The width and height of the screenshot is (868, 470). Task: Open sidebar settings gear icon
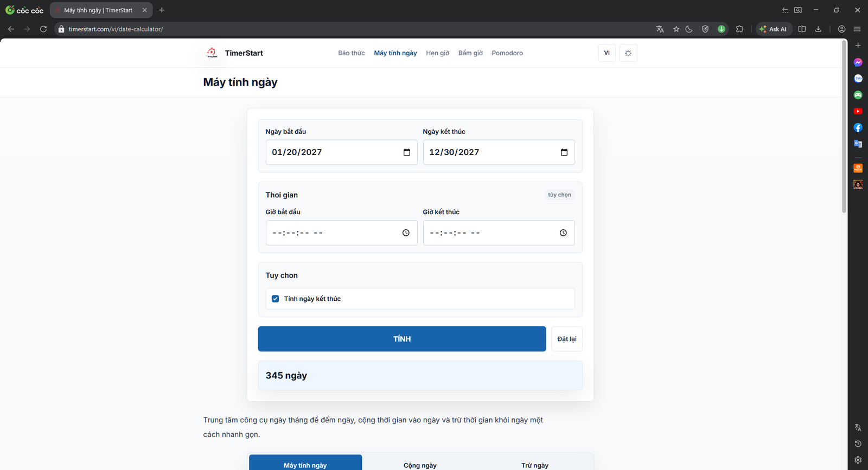coord(858,460)
